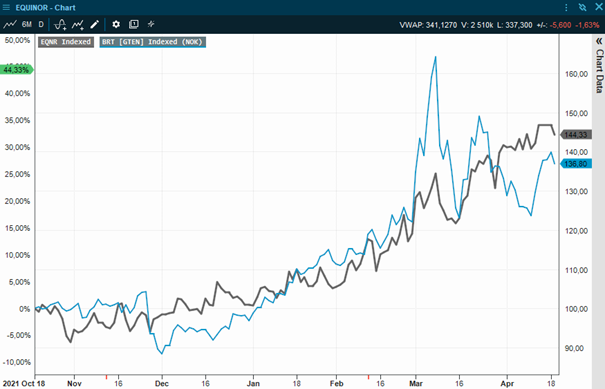This screenshot has width=605, height=389.
Task: Open the three-dot options menu in title bar
Action: 566,7
